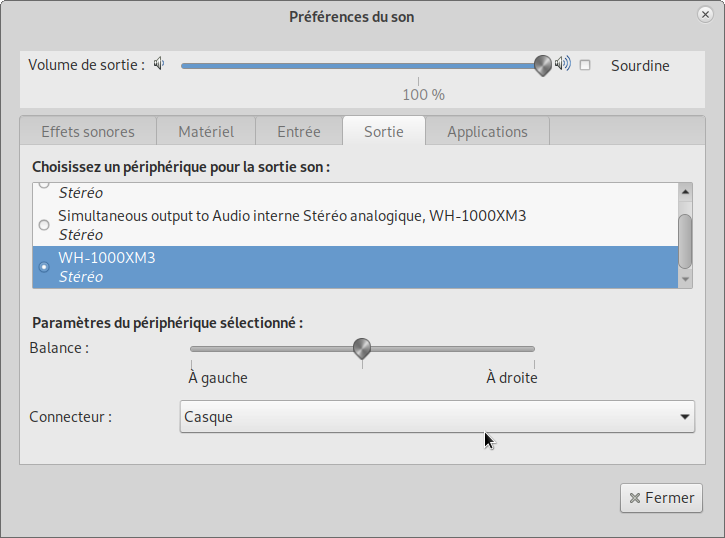Click the device list scrollbar thumb
The width and height of the screenshot is (725, 538).
(x=685, y=240)
